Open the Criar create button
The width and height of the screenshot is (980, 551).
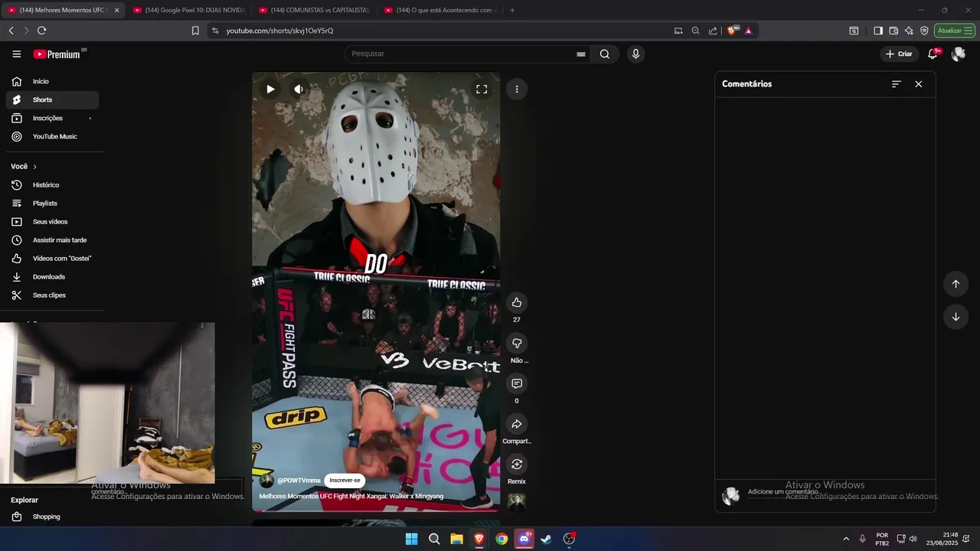(x=899, y=54)
